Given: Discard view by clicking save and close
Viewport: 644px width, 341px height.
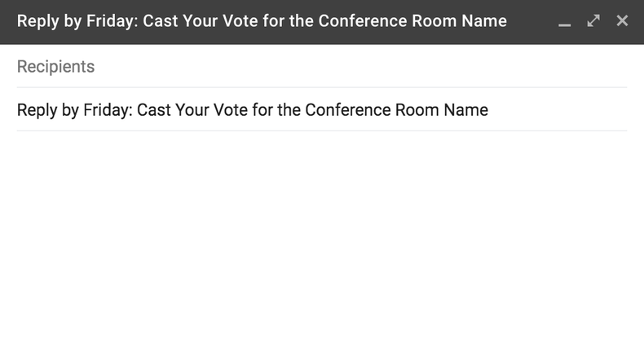Looking at the screenshot, I should click(x=622, y=20).
